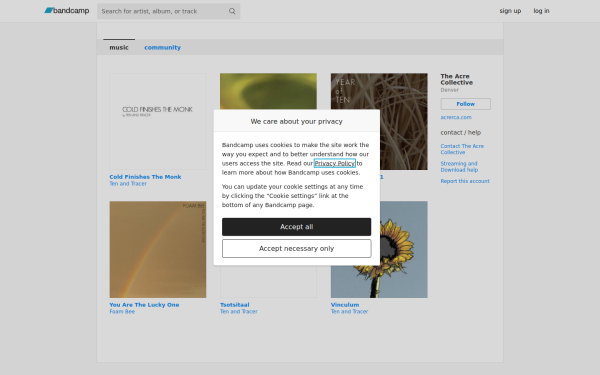Open the sign up link
The image size is (600, 375).
[510, 11]
